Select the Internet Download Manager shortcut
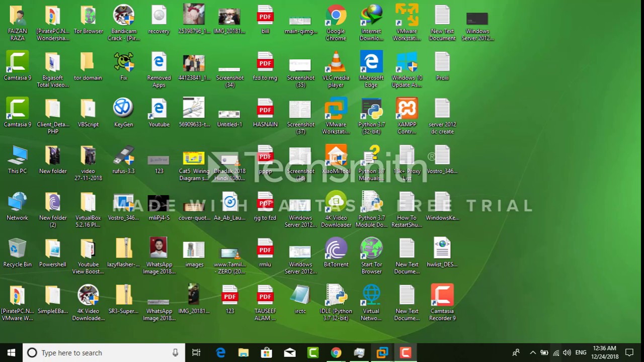This screenshot has width=644, height=362. pos(371,23)
